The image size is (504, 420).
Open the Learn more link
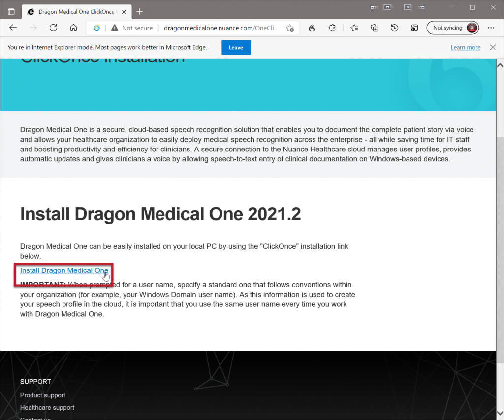click(x=466, y=48)
